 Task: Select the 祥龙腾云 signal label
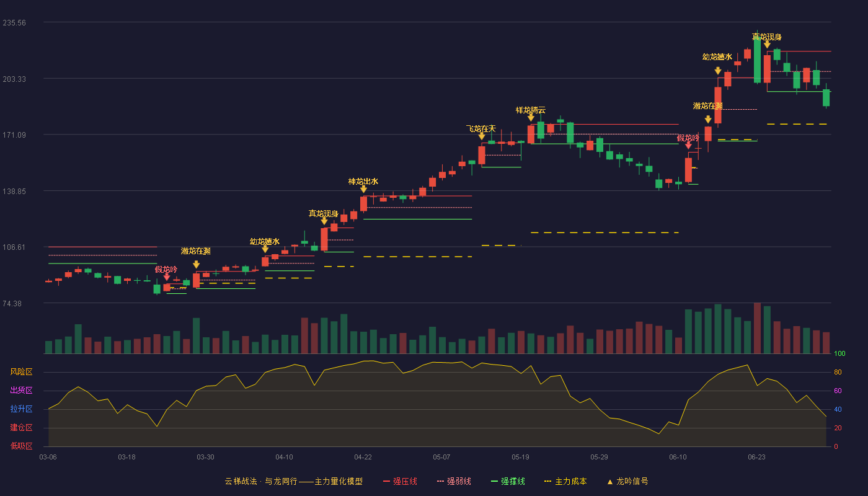pos(531,110)
